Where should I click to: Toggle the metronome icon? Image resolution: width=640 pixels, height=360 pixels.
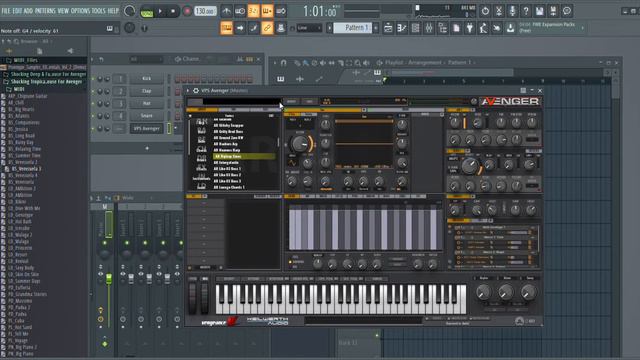tap(226, 11)
